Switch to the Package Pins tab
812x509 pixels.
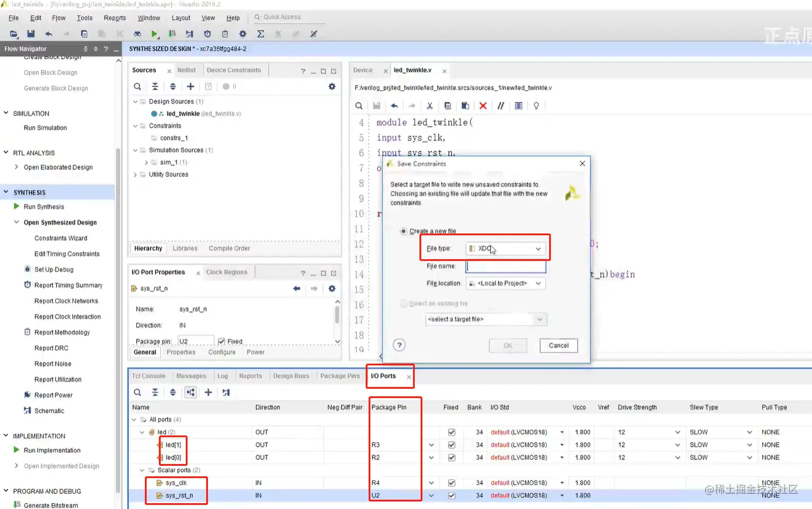340,376
